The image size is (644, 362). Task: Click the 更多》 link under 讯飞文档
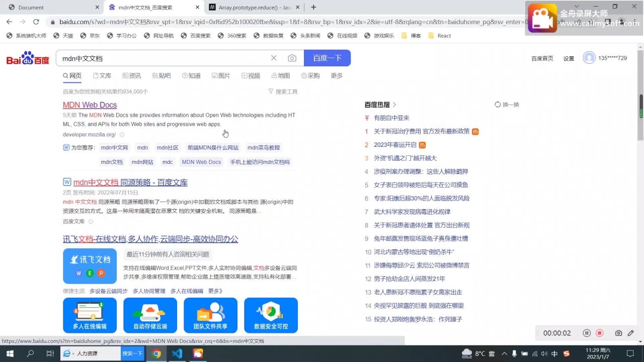(x=215, y=291)
